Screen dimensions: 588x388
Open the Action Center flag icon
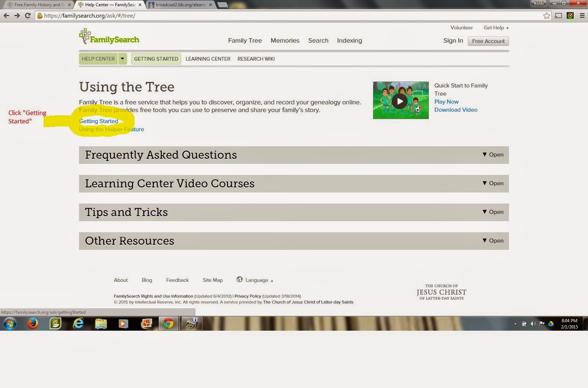point(542,324)
